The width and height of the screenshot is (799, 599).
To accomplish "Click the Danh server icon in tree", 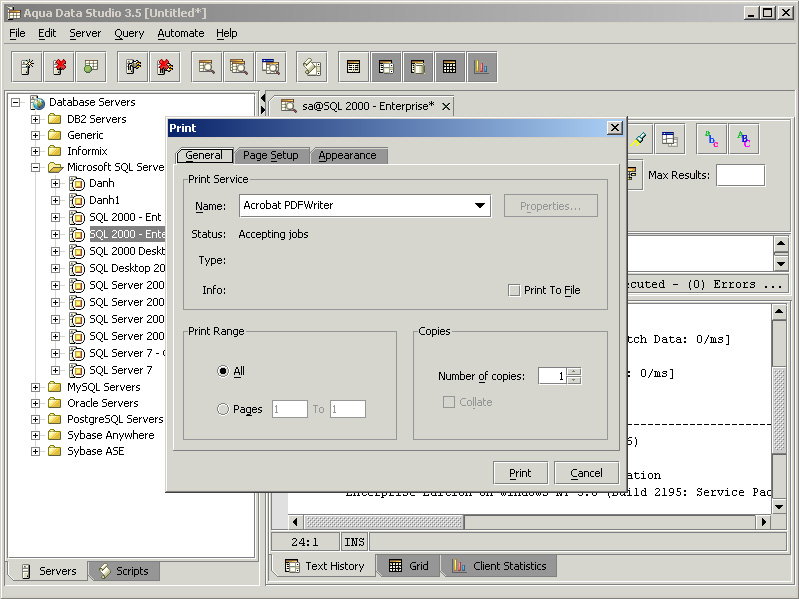I will coord(76,183).
